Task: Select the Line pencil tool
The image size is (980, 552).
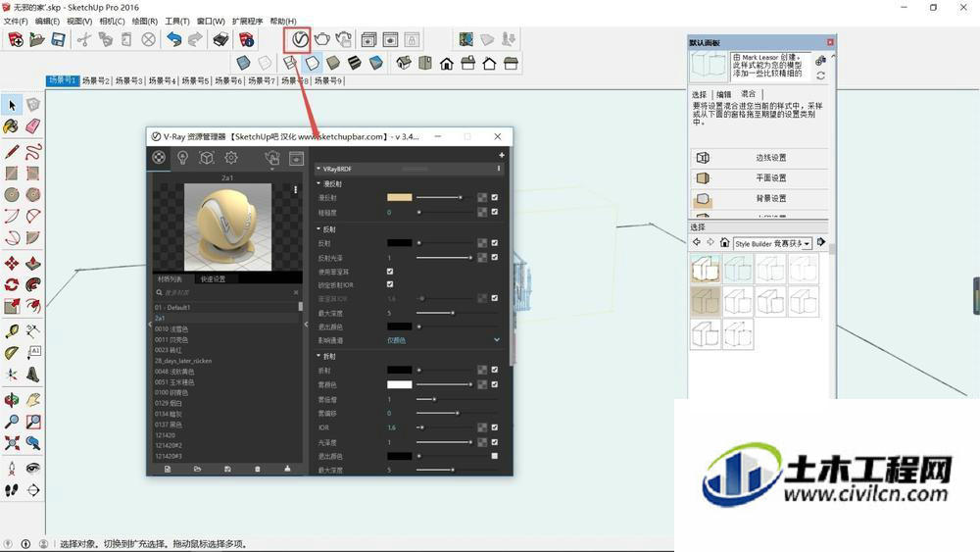Action: [x=11, y=151]
